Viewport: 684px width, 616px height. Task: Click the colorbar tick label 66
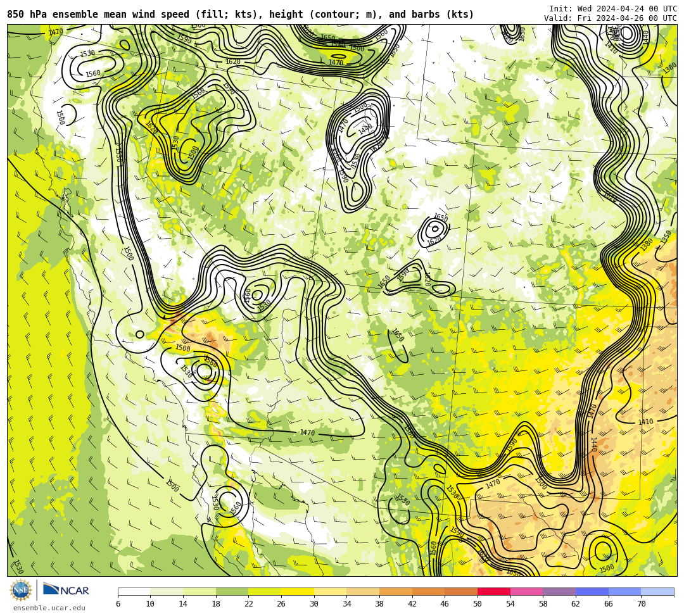609,604
